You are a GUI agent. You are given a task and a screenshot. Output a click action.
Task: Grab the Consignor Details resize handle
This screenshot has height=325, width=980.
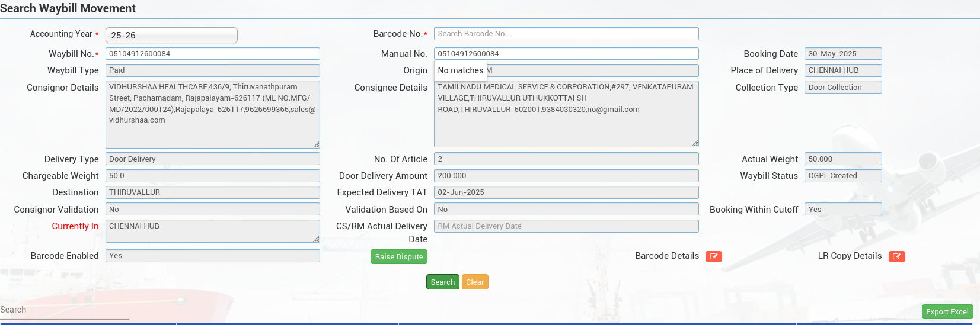[316, 144]
